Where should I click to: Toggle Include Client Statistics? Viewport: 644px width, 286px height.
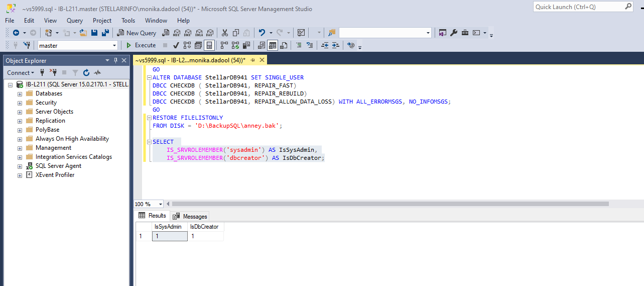[246, 45]
